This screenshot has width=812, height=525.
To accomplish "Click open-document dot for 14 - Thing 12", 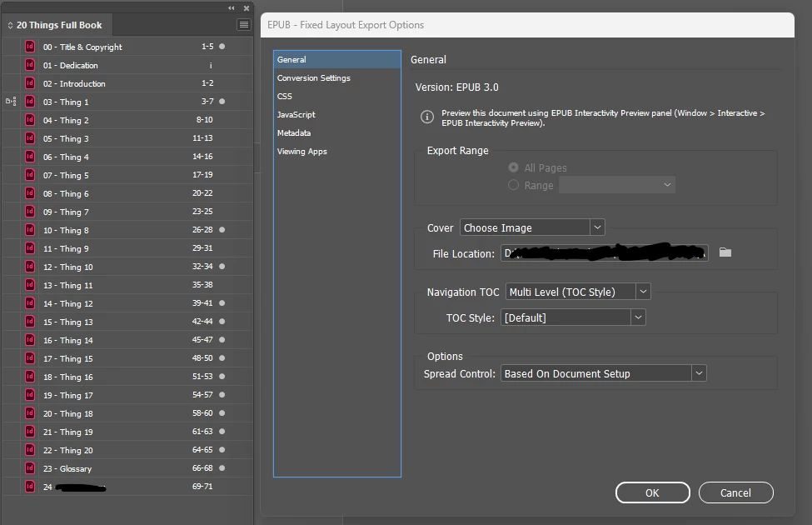I will click(222, 303).
